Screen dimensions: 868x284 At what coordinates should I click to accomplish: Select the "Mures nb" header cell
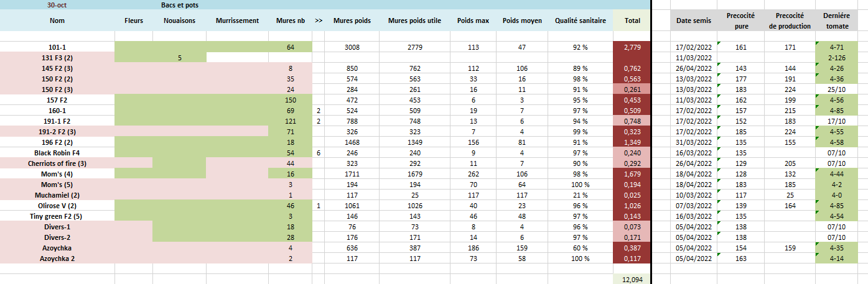[x=290, y=21]
